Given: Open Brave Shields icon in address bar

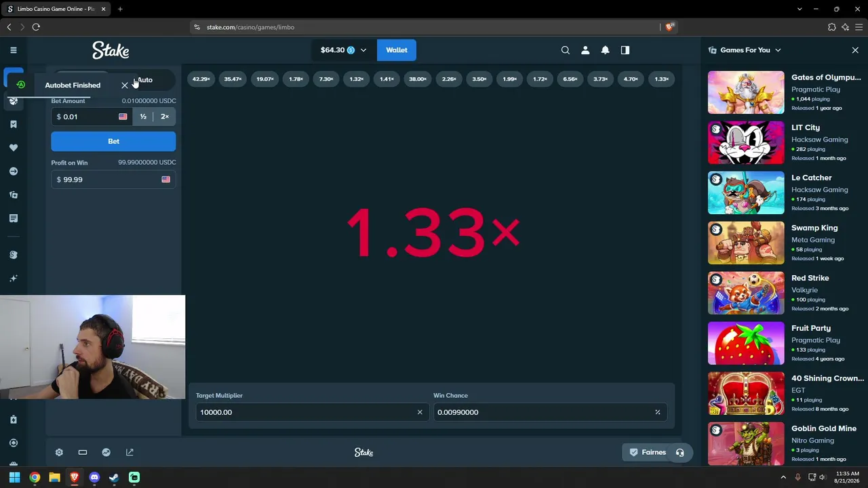Looking at the screenshot, I should pos(669,27).
